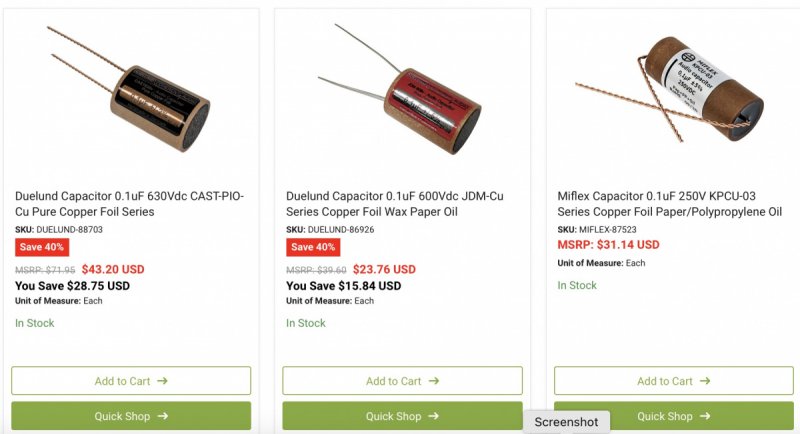Add the Duelund CAST-PIO-Cu capacitor to cart
This screenshot has width=800, height=434.
point(130,381)
